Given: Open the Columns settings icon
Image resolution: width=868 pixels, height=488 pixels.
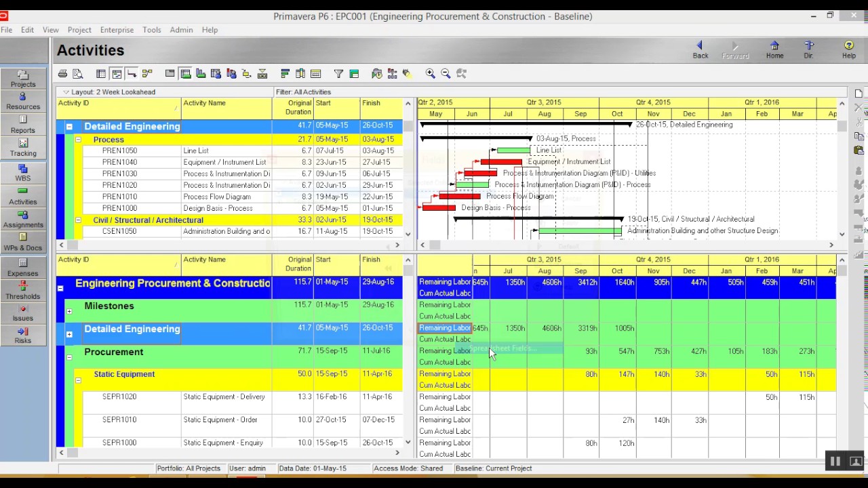Looking at the screenshot, I should [300, 73].
